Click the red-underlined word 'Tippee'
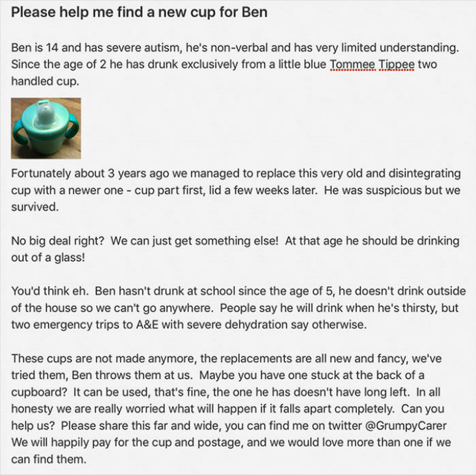Viewport: 476px width, 475px height. click(x=396, y=65)
